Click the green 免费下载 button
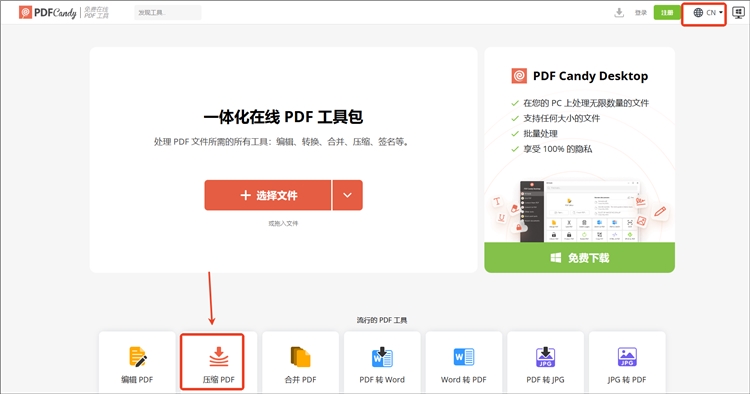 [579, 258]
